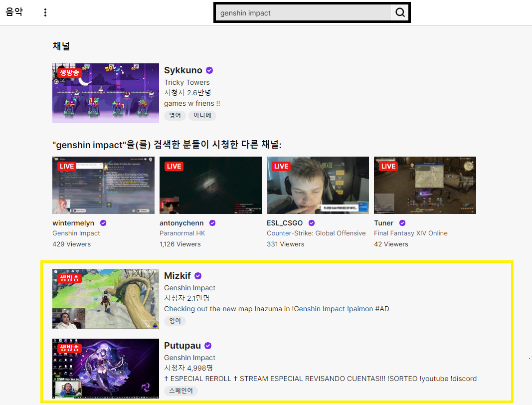
Task: Click the verified badge next to ESL_CSGO
Action: click(x=312, y=223)
